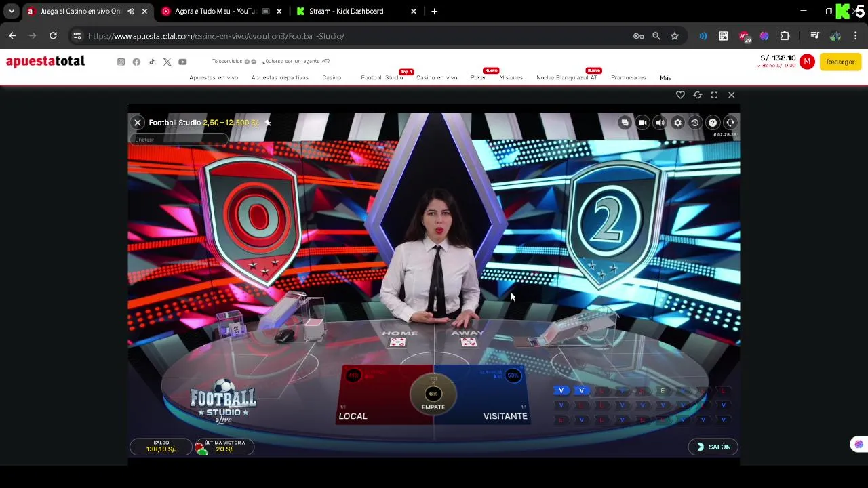This screenshot has width=868, height=488.
Task: Close the game frame with X icon
Action: [x=731, y=95]
